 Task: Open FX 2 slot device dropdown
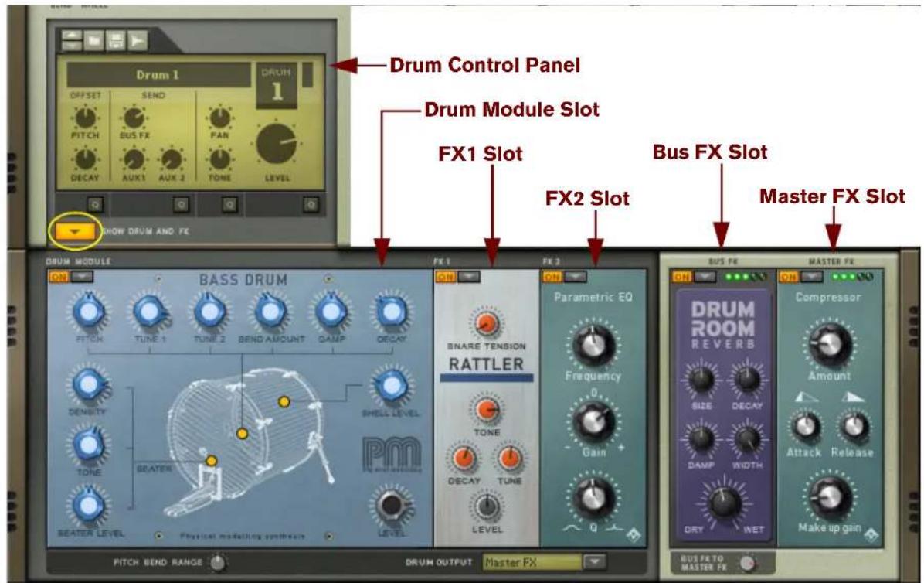(575, 277)
